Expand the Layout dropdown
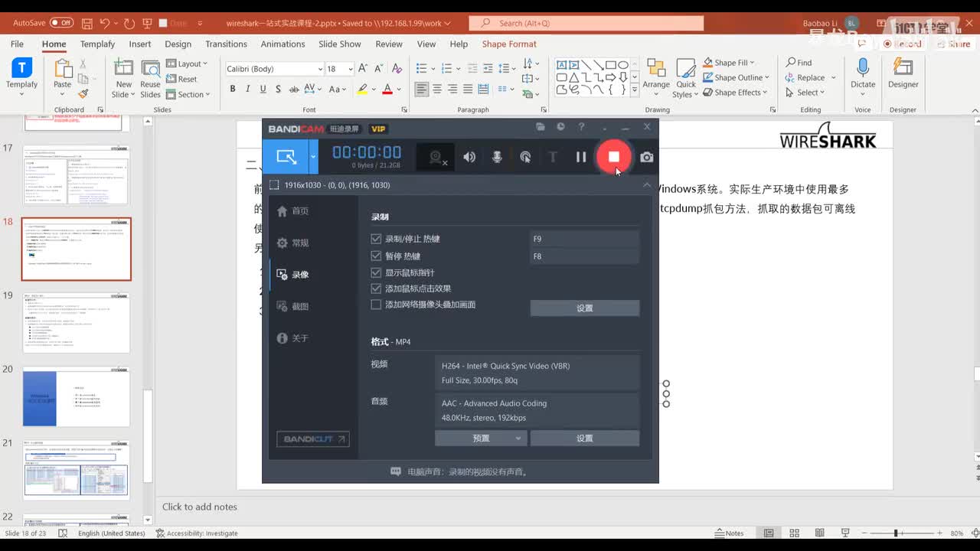 [x=186, y=64]
